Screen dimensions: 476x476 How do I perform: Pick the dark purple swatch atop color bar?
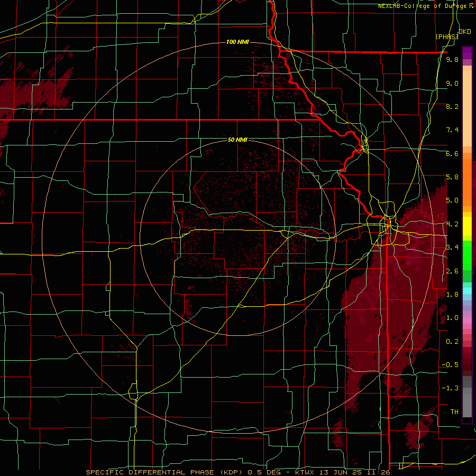467,53
